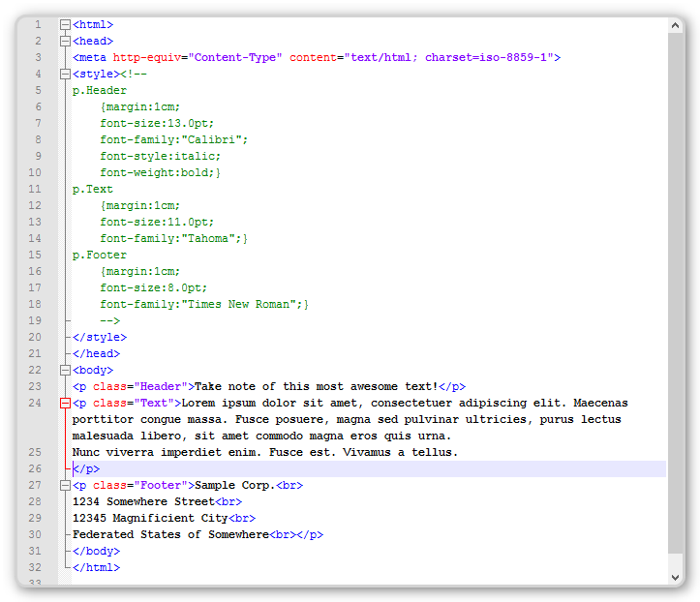Click line number 10 in the gutter
This screenshot has height=602, width=700.
tap(35, 172)
